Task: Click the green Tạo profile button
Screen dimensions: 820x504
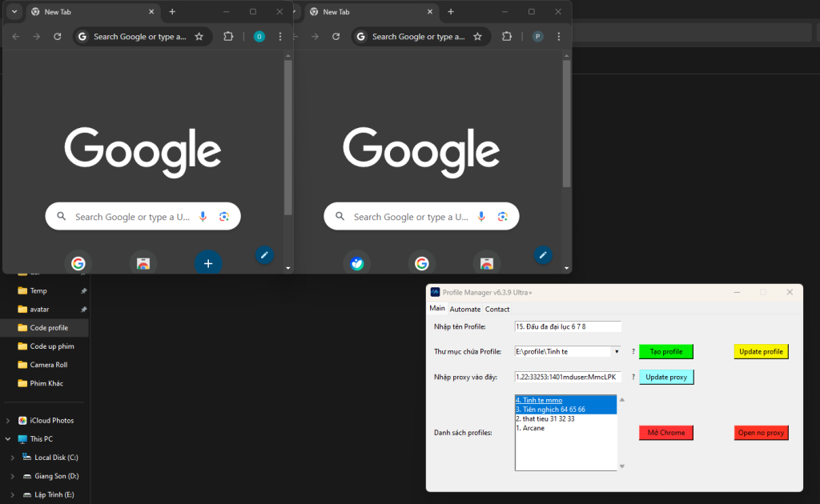Action: tap(666, 351)
